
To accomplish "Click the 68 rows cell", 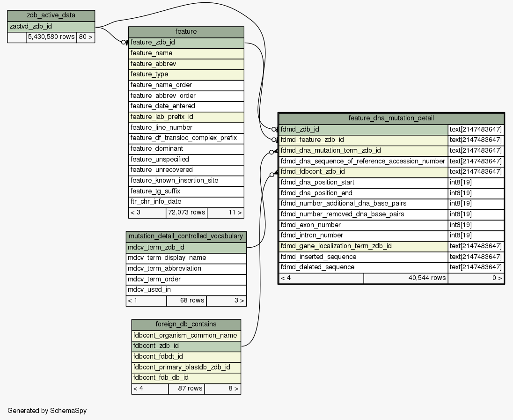I will pos(186,301).
